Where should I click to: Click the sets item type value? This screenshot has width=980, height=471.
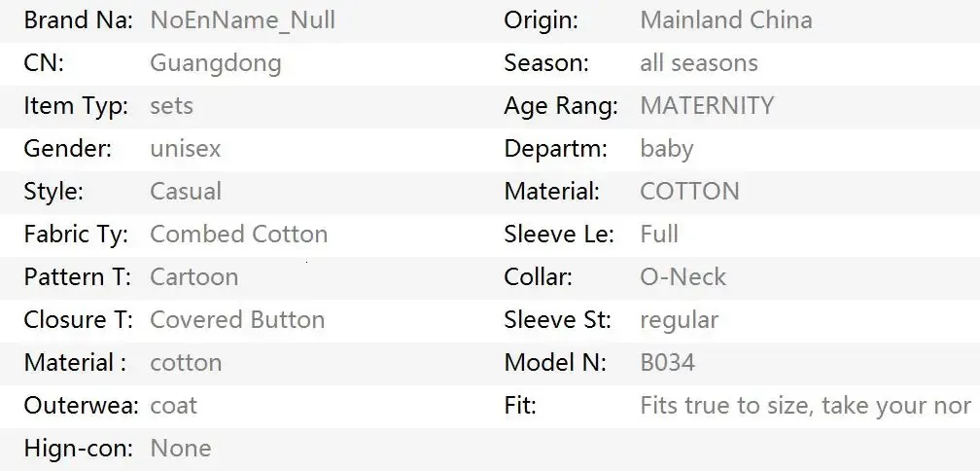tap(171, 106)
